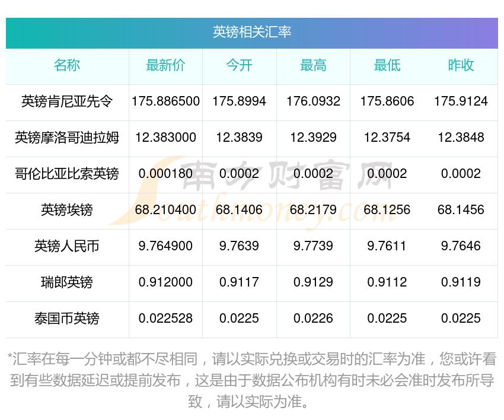Select the 泰国币英镑 latest price 0.022528
504x420 pixels.
(x=165, y=319)
